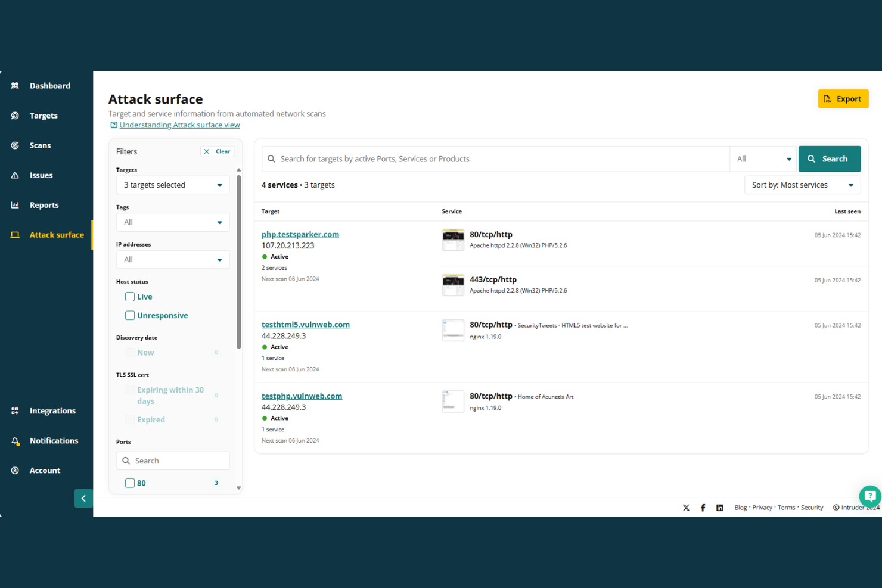Click the '4 services' count text

click(x=279, y=185)
